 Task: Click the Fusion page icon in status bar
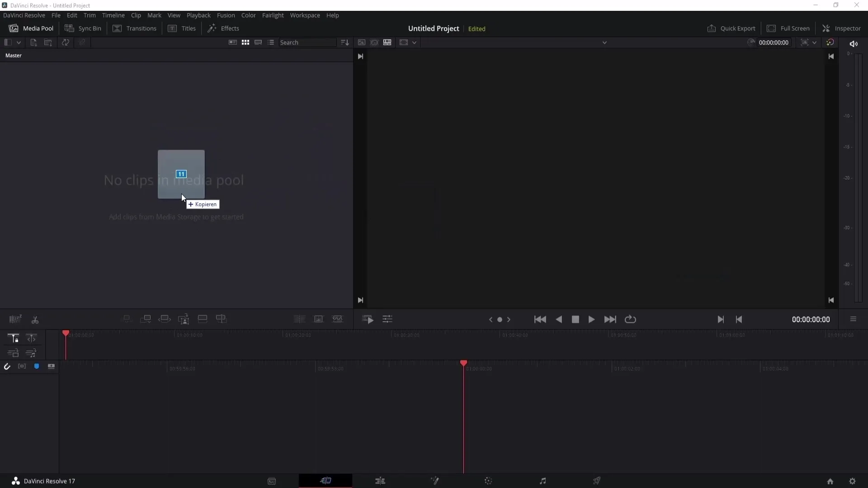(x=434, y=481)
